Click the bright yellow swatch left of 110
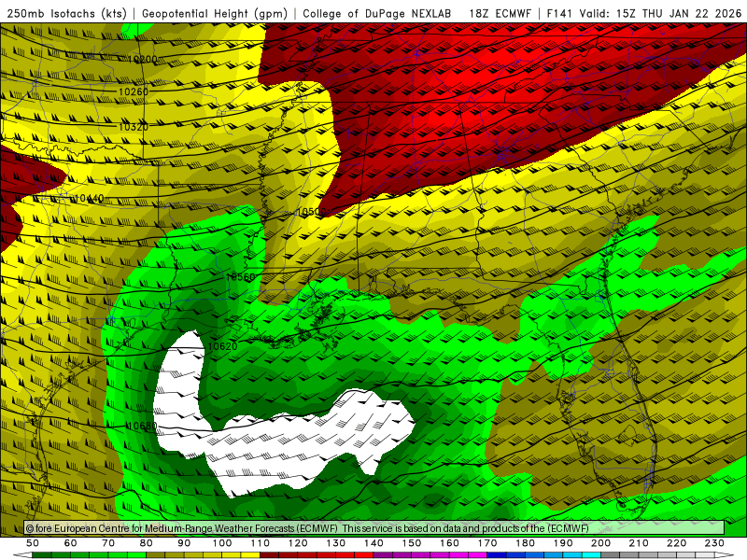The height and width of the screenshot is (560, 747). click(250, 555)
